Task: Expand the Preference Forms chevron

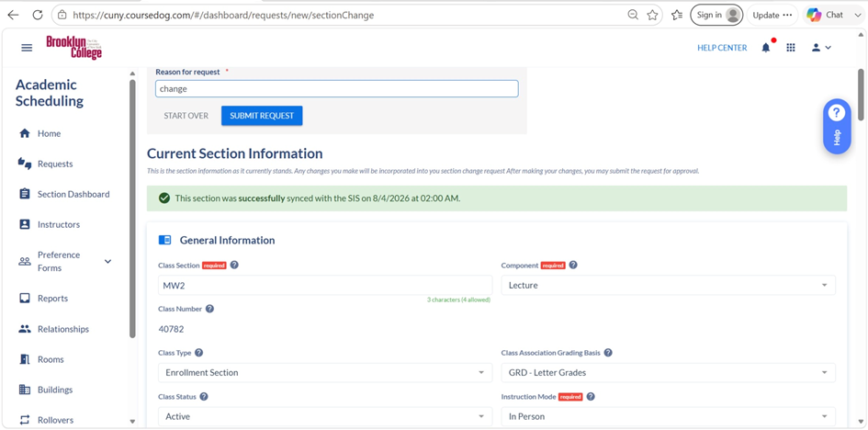Action: tap(108, 261)
